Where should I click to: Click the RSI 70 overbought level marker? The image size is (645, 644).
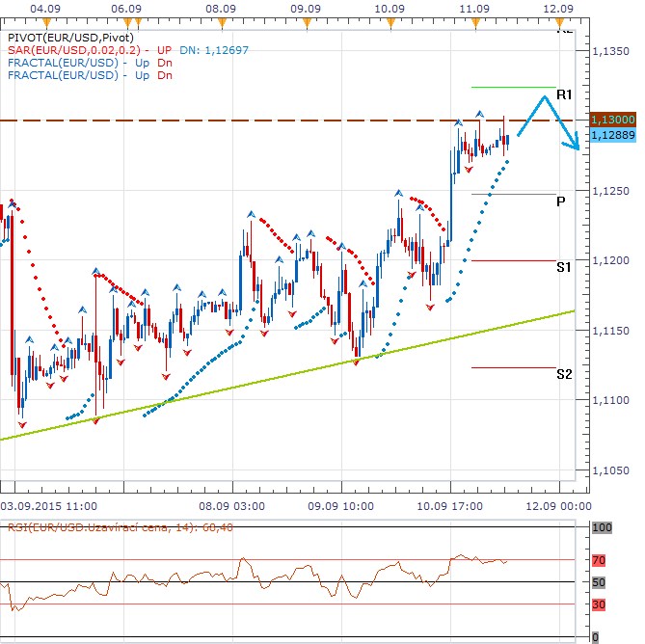pos(598,560)
